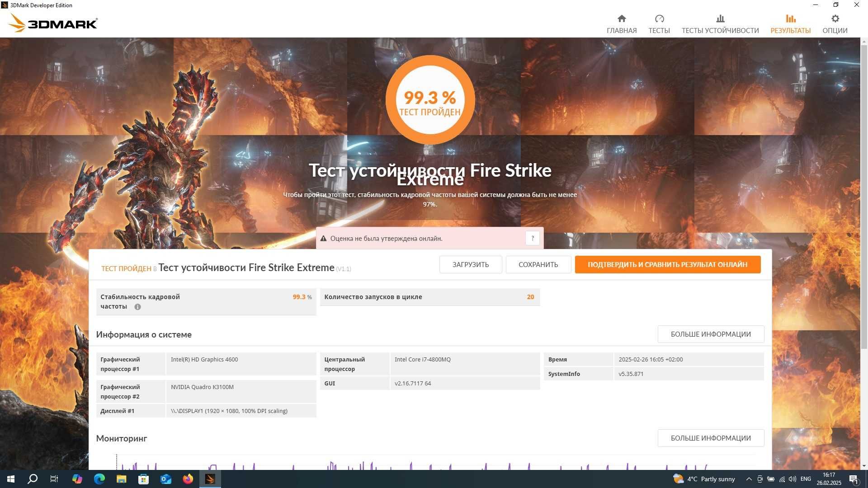Click Intel(R) HD Graphics 4600 text

(x=204, y=360)
